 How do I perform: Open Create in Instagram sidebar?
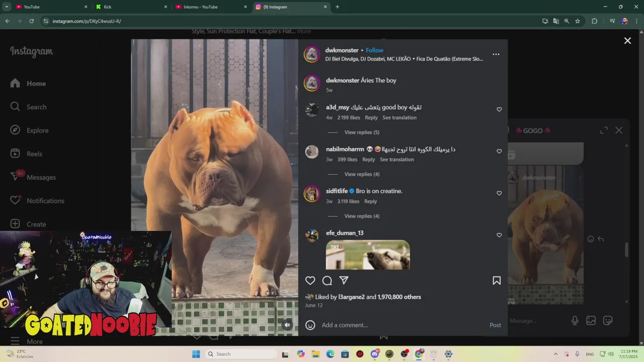coord(28,224)
